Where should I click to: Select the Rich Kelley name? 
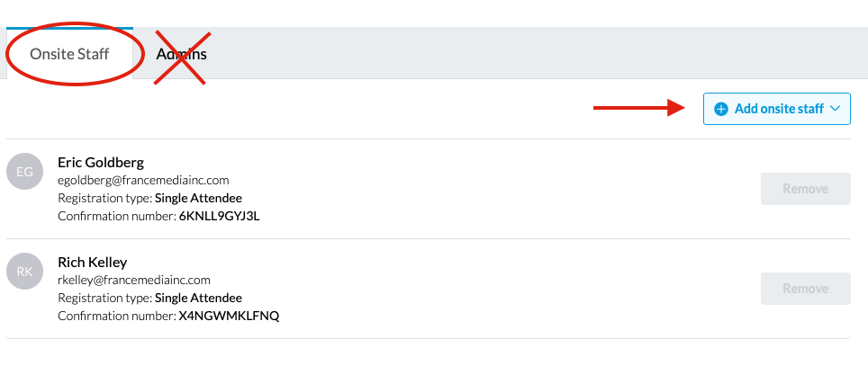point(93,262)
